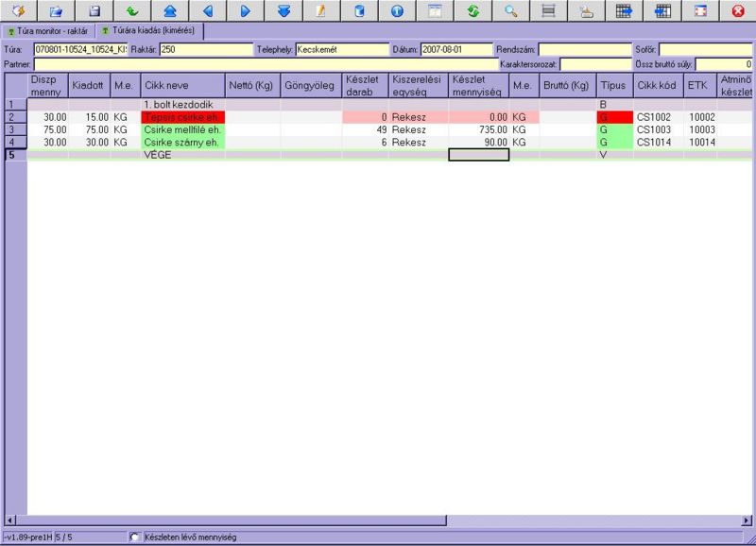This screenshot has width=756, height=546.
Task: Click the red 'Tepsis csirke eh.' cell
Action: pos(181,116)
